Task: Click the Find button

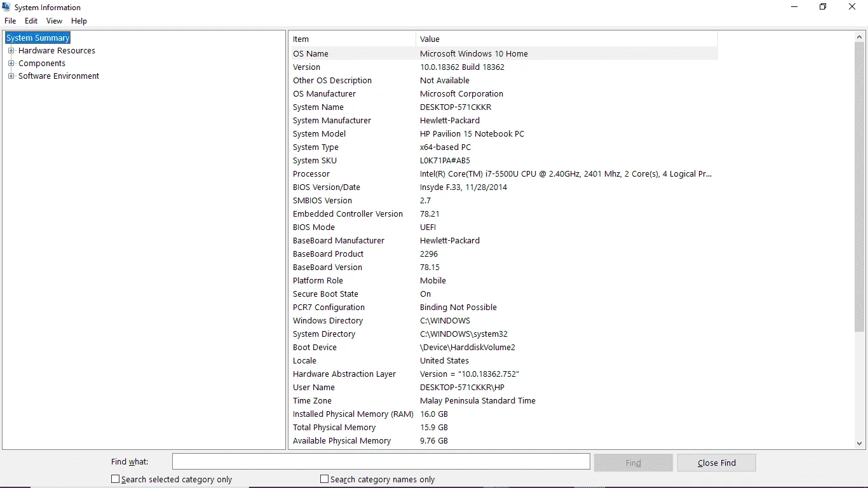Action: click(x=634, y=463)
